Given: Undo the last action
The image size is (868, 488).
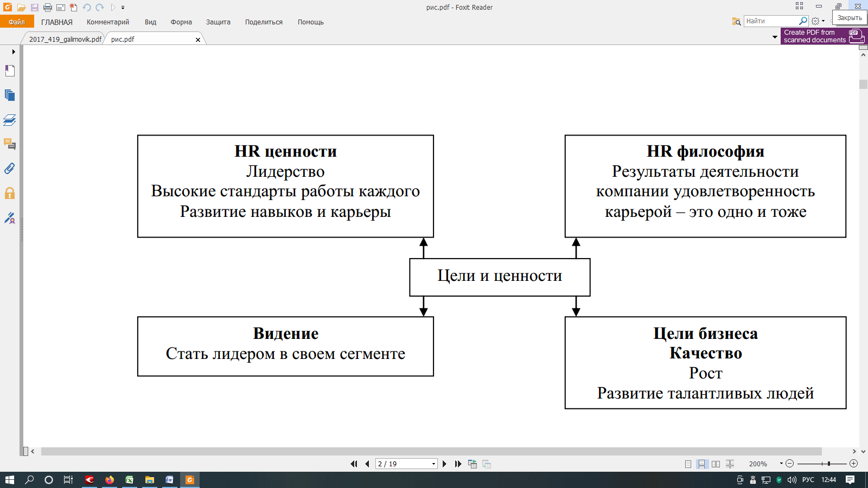Looking at the screenshot, I should (x=87, y=8).
